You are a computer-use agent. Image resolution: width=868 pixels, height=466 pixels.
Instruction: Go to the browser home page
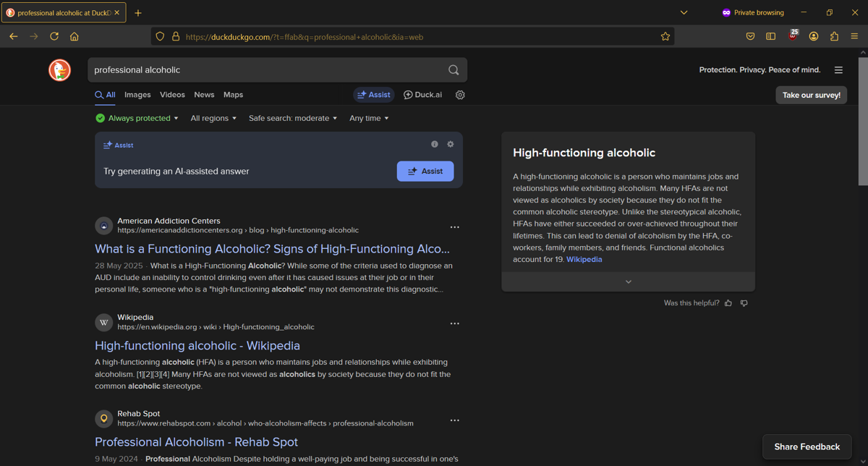click(x=75, y=36)
